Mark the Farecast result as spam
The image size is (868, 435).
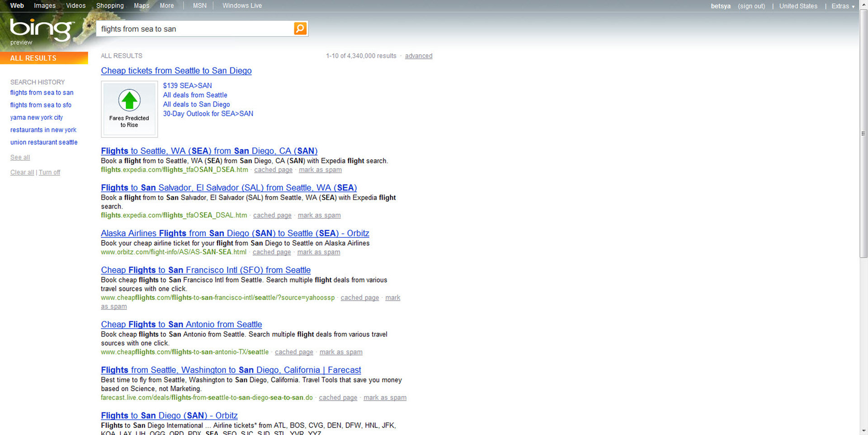click(x=385, y=397)
